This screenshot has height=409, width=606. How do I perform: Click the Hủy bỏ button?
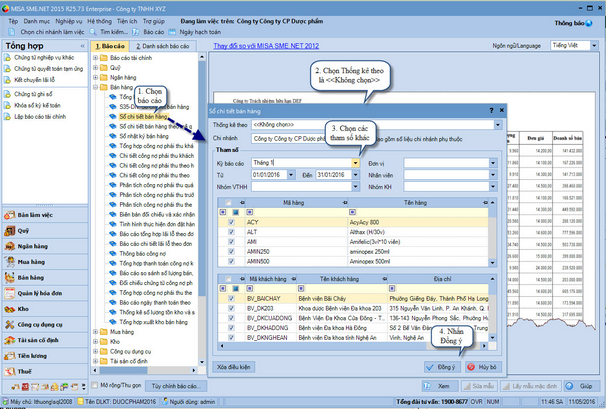pyautogui.click(x=483, y=367)
